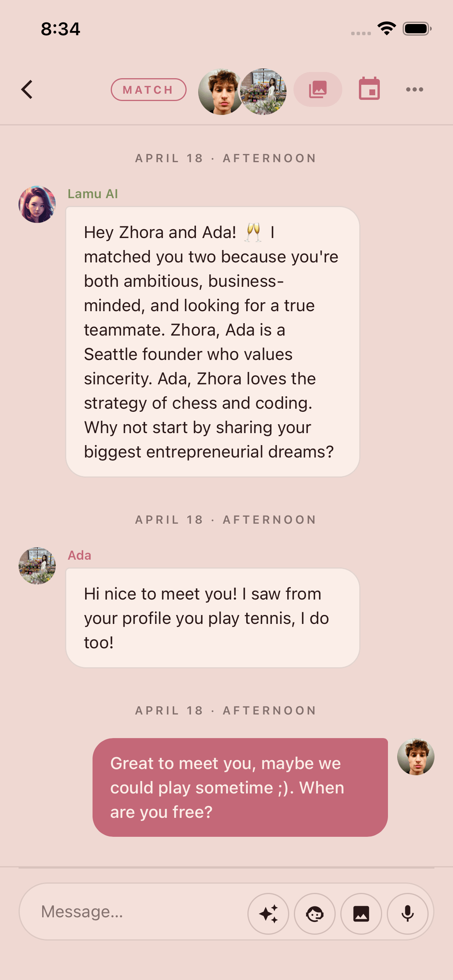The image size is (453, 980).
Task: Tap your own avatar next to sent message
Action: tap(416, 757)
